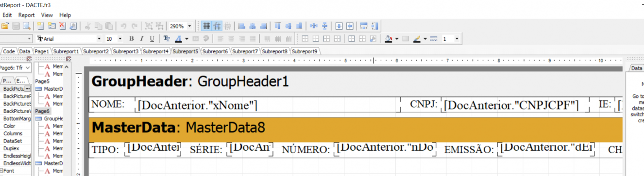Click the no frame lines icon
The height and width of the screenshot is (176, 644).
(362, 39)
